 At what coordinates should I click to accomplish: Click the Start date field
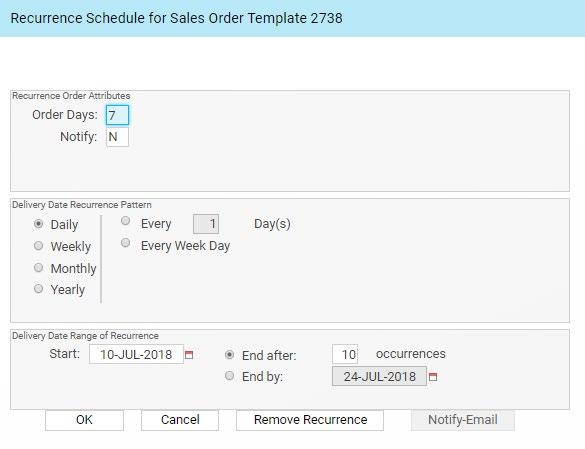pos(136,354)
